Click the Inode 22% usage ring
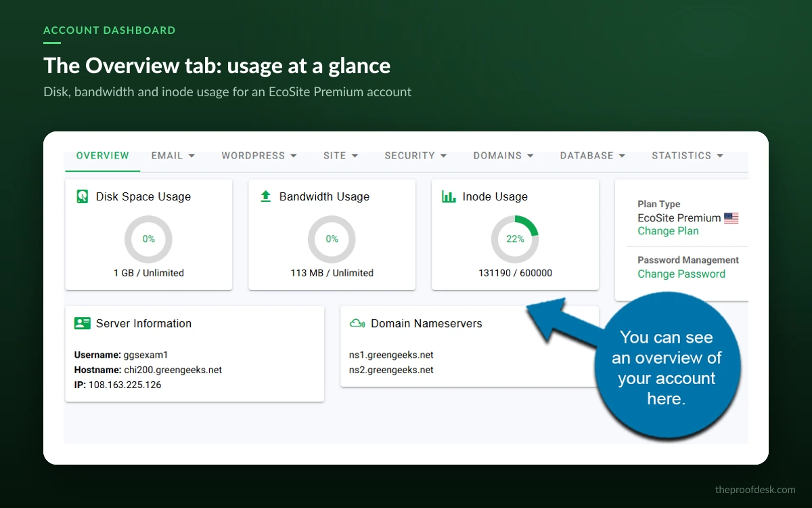This screenshot has height=508, width=812. (x=515, y=239)
